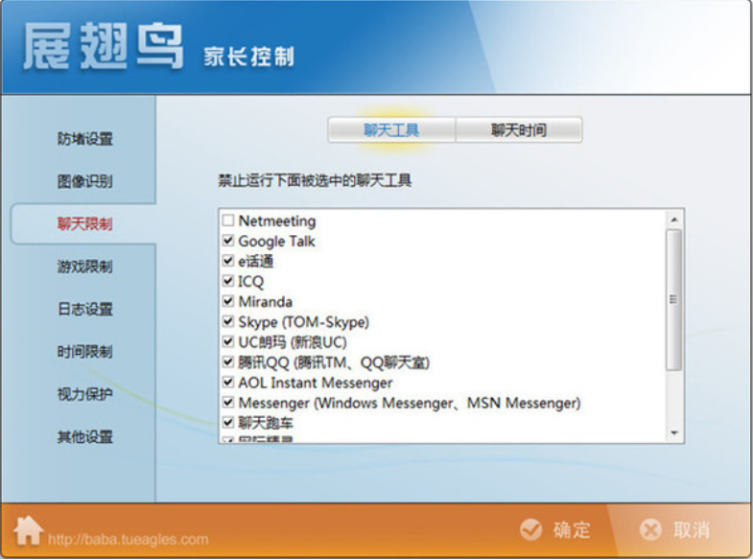753x560 pixels.
Task: Open 图像识别 in the sidebar
Action: (84, 181)
